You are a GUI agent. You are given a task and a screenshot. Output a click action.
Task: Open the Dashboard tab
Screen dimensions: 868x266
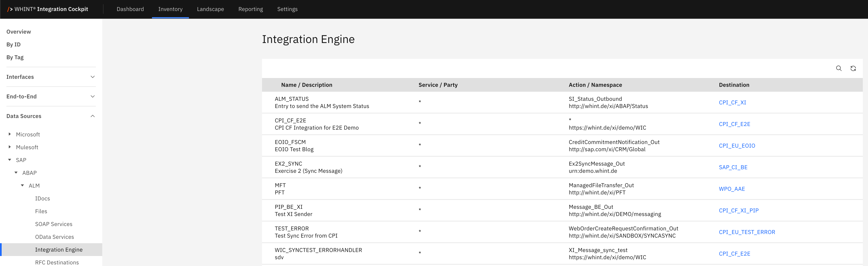[130, 9]
